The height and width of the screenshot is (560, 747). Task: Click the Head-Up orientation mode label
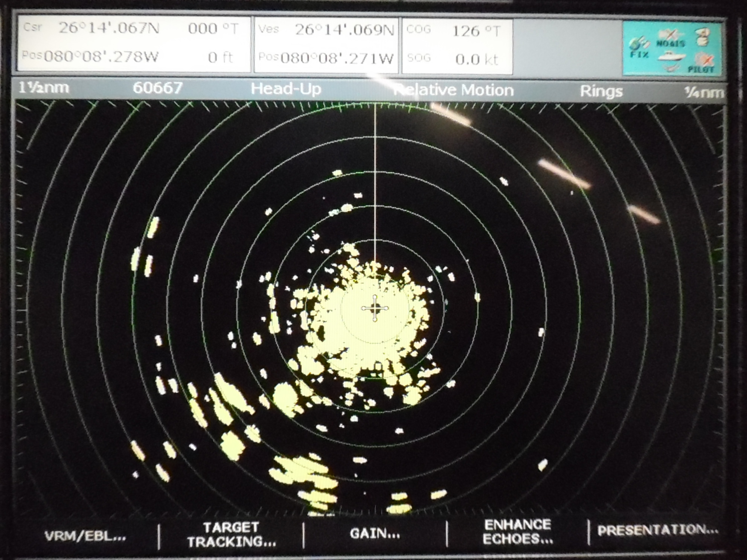tap(286, 89)
